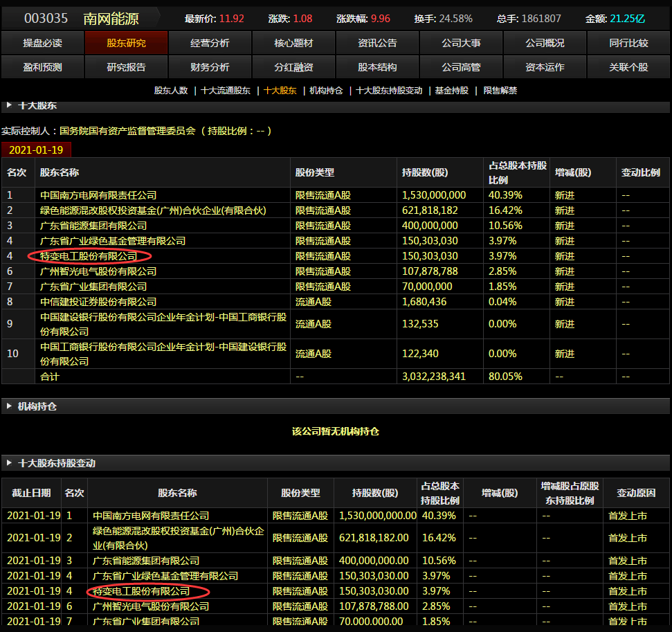Click the rank 9 中国建设银行 annuity plan shareholder

click(x=163, y=324)
